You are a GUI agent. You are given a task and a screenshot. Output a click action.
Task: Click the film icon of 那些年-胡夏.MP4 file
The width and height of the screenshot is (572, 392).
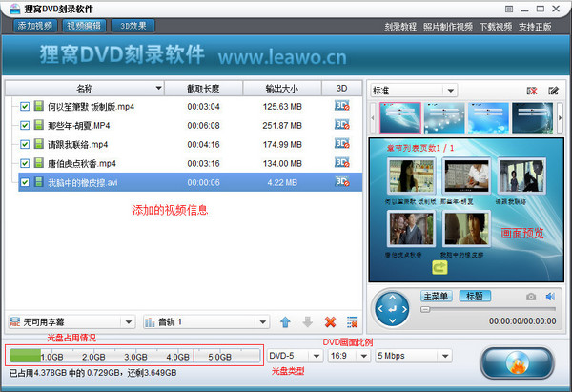pyautogui.click(x=39, y=125)
